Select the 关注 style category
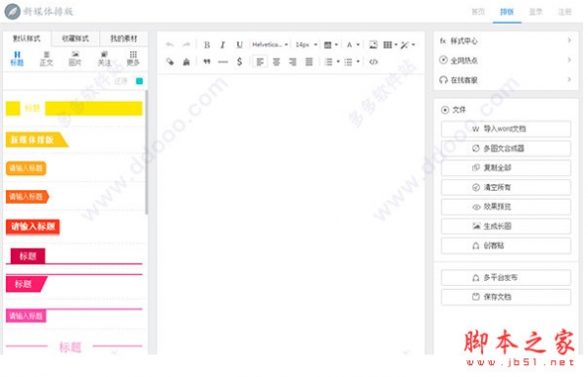 pos(104,59)
